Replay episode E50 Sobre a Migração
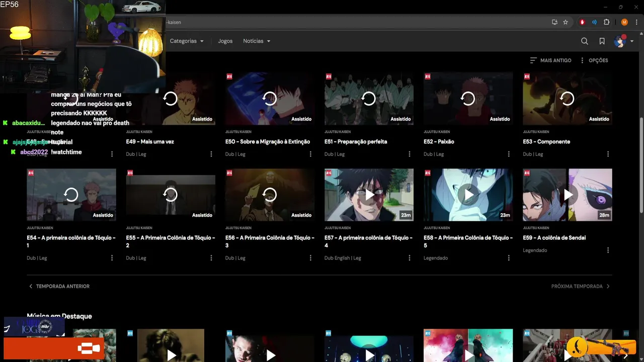This screenshot has width=644, height=362. [x=270, y=99]
